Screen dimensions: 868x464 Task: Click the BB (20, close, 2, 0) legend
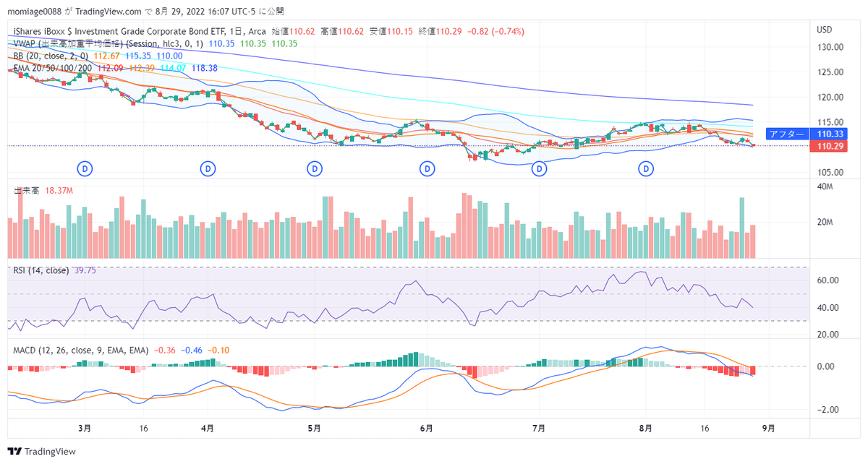(x=51, y=56)
